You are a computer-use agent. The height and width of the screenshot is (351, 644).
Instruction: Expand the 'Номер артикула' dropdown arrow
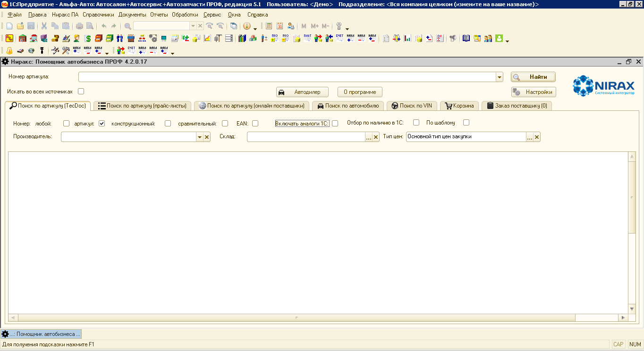[499, 77]
